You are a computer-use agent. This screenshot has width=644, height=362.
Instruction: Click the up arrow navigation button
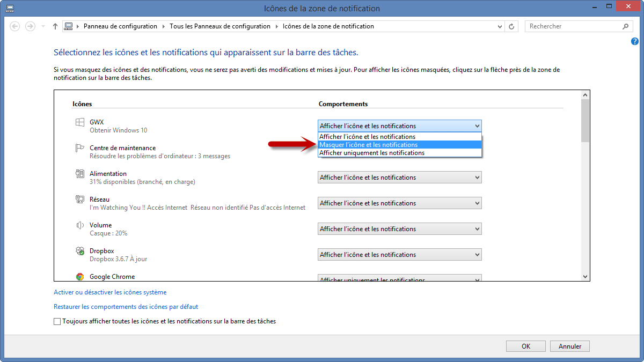click(x=55, y=26)
